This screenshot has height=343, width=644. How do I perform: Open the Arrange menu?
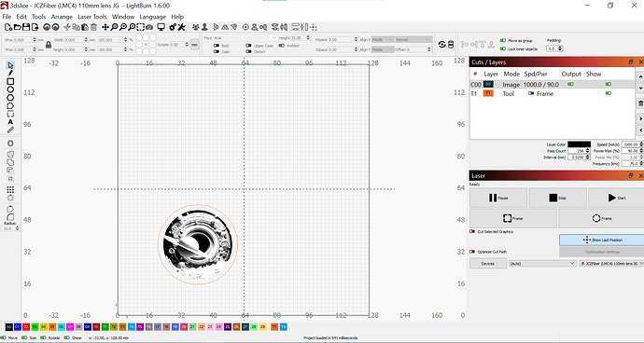pos(62,17)
